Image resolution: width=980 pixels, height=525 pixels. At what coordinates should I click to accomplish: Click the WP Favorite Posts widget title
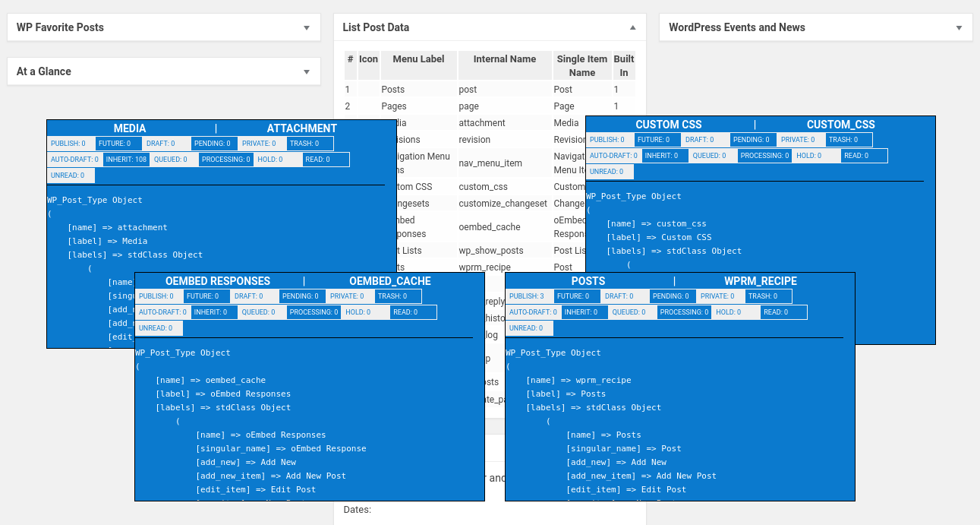tap(60, 27)
